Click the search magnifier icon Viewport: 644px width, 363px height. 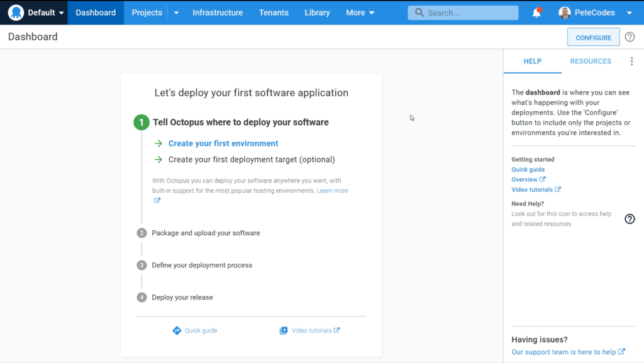point(419,13)
